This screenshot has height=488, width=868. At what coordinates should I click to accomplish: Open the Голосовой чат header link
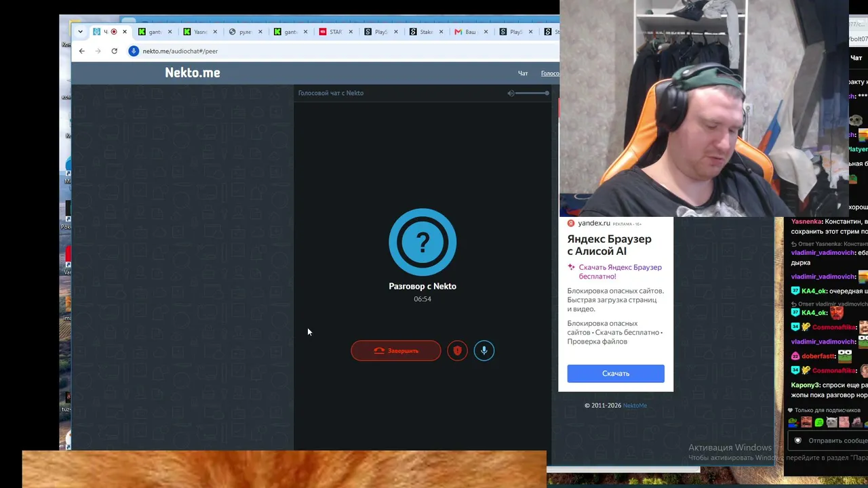550,73
